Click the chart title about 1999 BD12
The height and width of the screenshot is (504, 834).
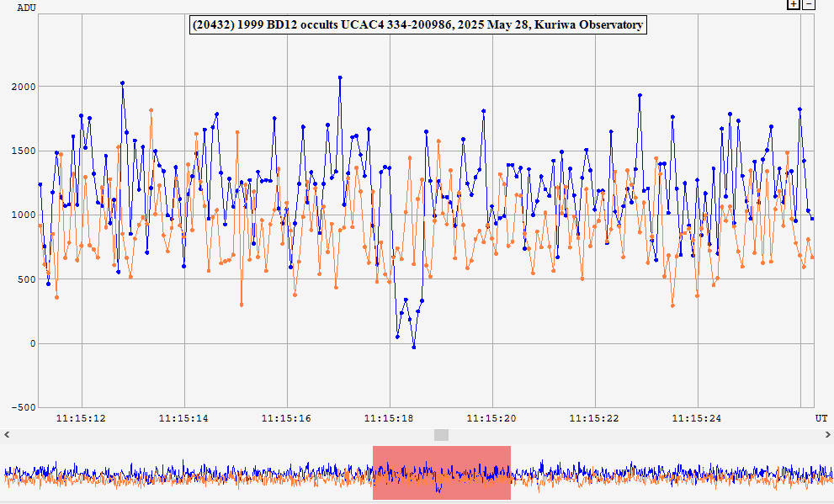point(417,25)
